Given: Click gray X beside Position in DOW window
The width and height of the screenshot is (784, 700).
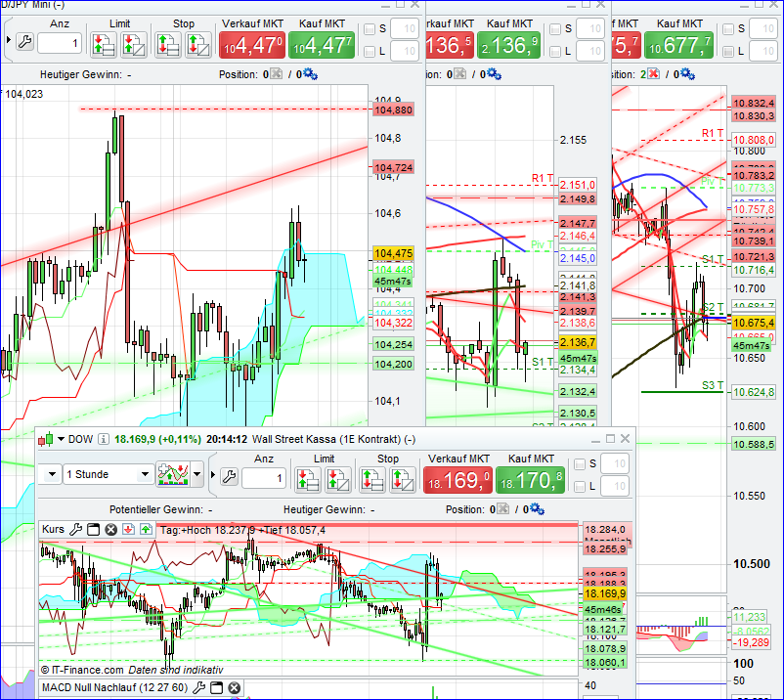Looking at the screenshot, I should [503, 509].
